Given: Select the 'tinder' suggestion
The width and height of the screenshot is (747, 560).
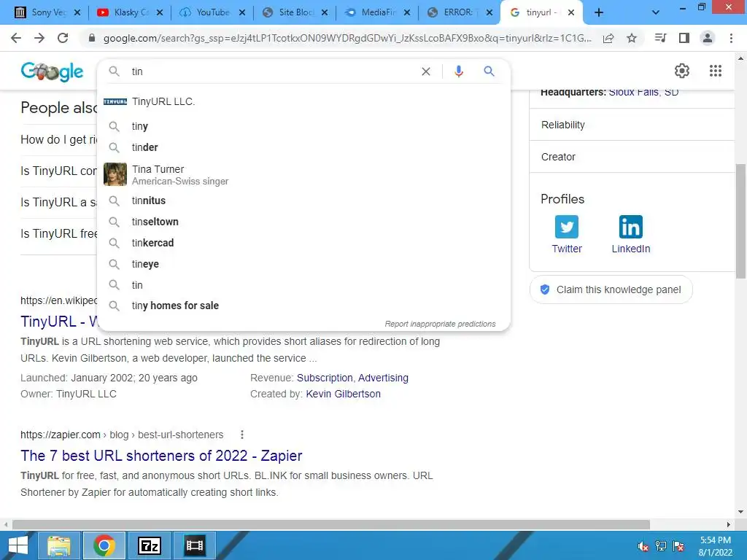Looking at the screenshot, I should 303,147.
